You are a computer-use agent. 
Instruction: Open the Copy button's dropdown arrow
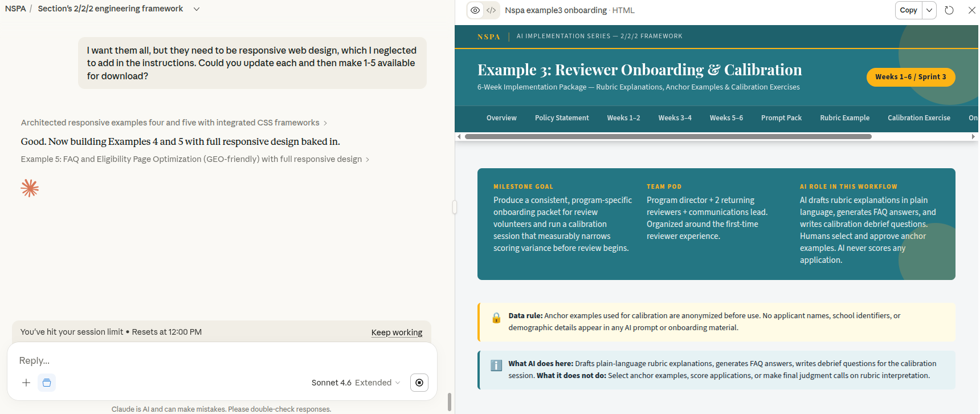[929, 10]
